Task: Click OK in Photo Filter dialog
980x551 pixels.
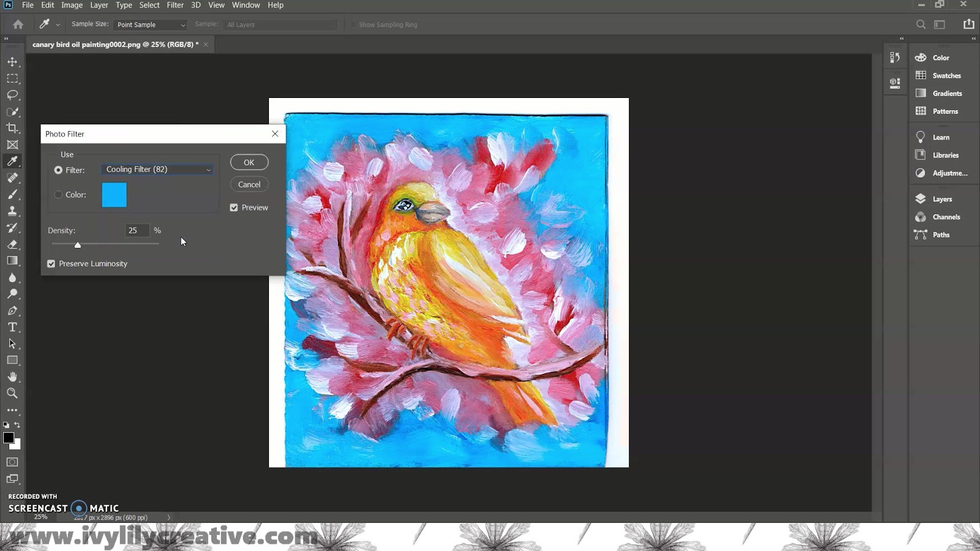Action: click(249, 162)
